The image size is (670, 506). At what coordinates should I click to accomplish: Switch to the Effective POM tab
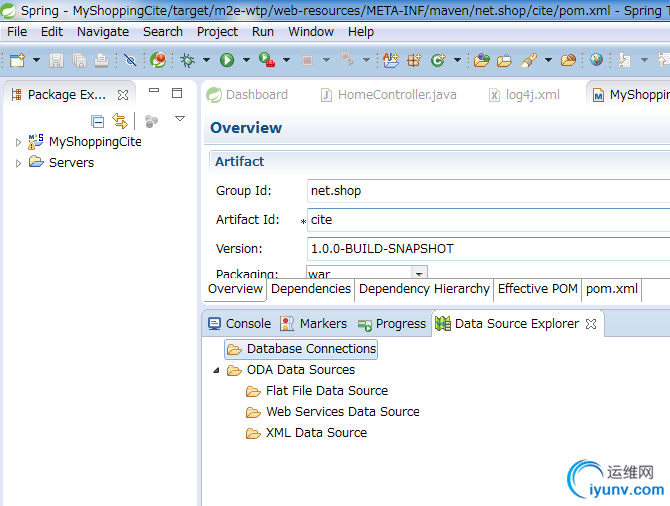[538, 289]
